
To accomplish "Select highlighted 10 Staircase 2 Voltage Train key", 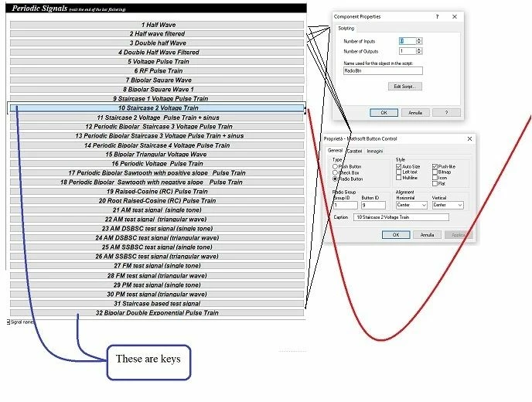I will [x=157, y=108].
